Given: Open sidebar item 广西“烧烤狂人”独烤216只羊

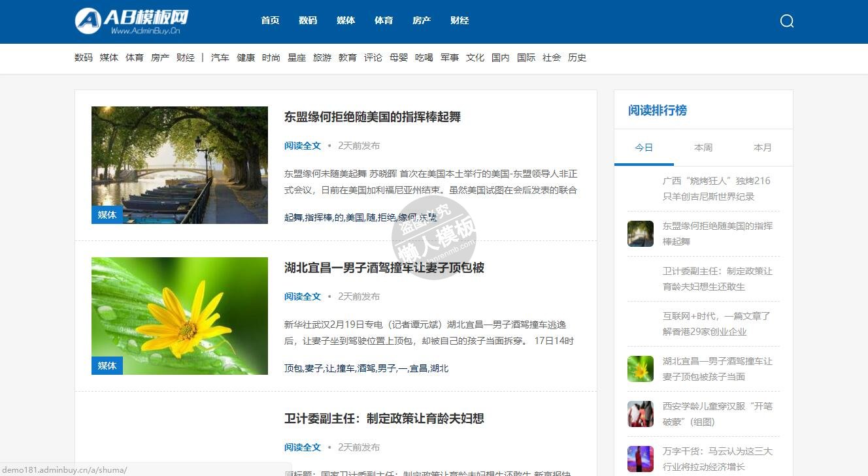Looking at the screenshot, I should (717, 189).
